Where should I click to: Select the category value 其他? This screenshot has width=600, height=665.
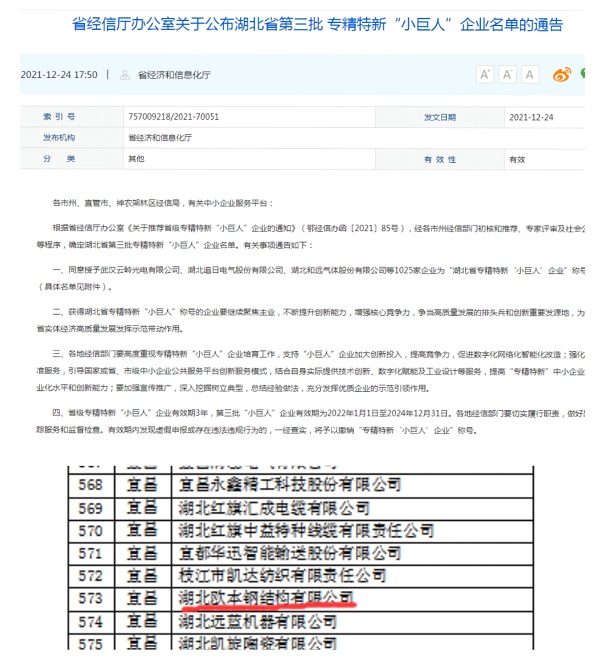click(x=136, y=159)
